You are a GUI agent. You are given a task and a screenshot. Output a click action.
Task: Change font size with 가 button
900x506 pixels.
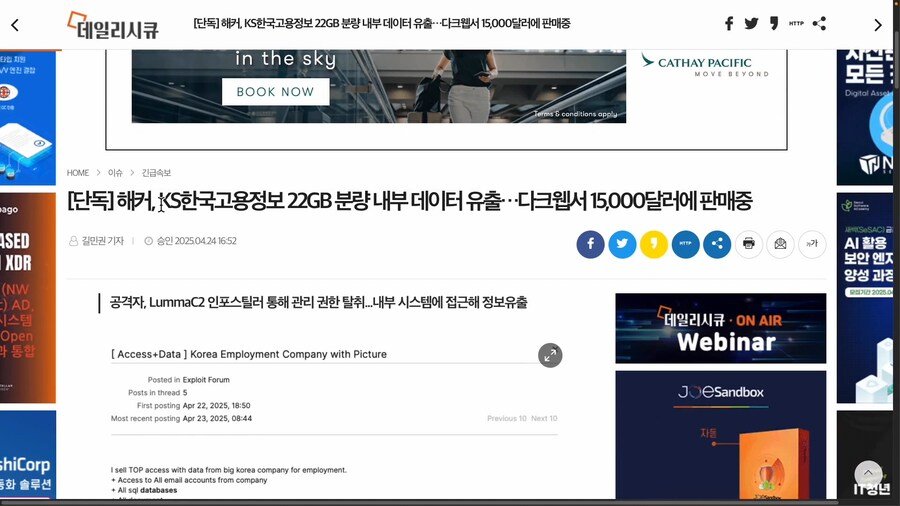812,244
